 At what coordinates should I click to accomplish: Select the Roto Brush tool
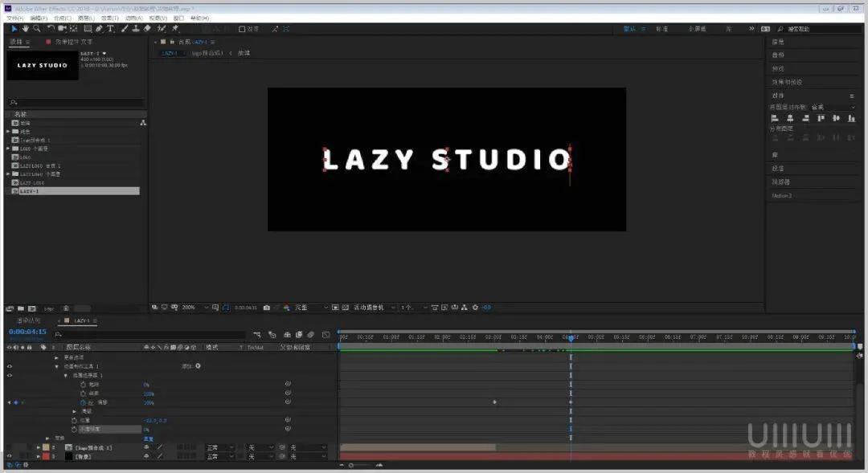click(162, 29)
